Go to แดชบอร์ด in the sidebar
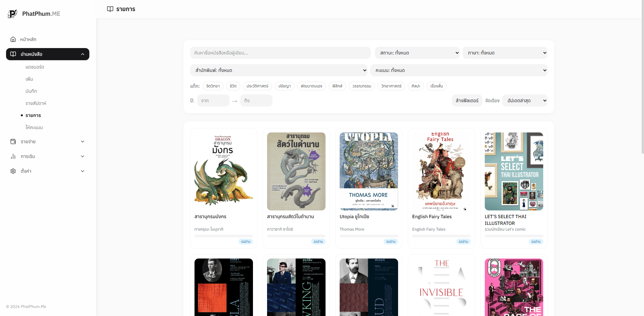Viewport: 644px width, 316px height. [35, 67]
